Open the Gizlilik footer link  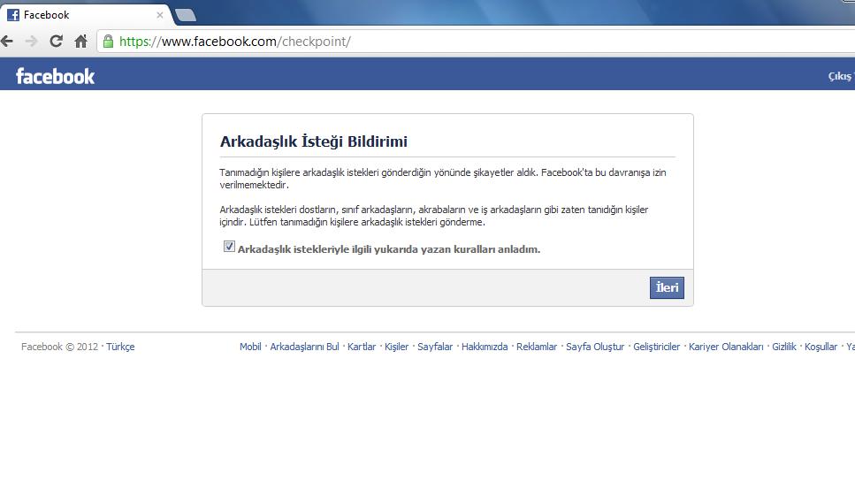tap(784, 347)
